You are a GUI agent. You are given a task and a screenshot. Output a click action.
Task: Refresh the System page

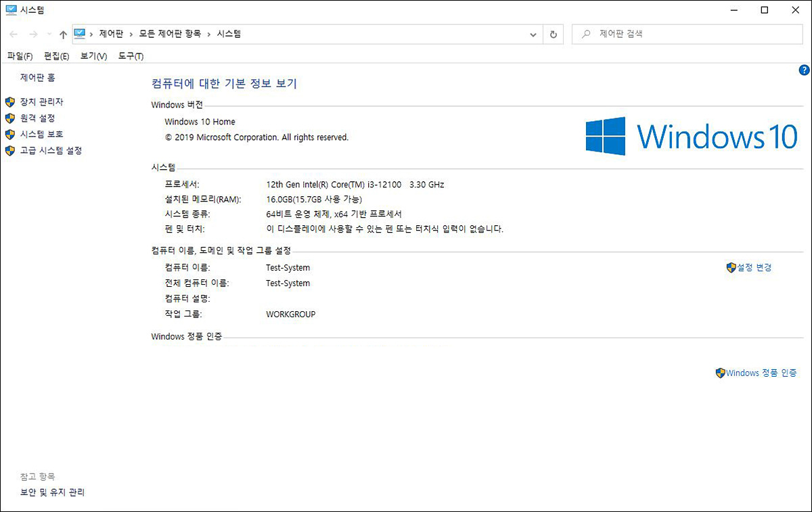554,34
